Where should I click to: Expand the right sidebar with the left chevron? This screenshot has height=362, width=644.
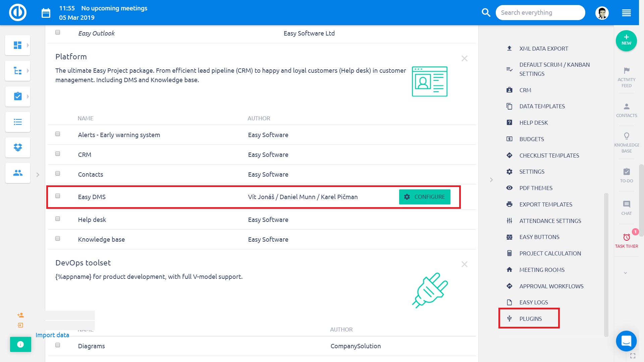tap(491, 180)
